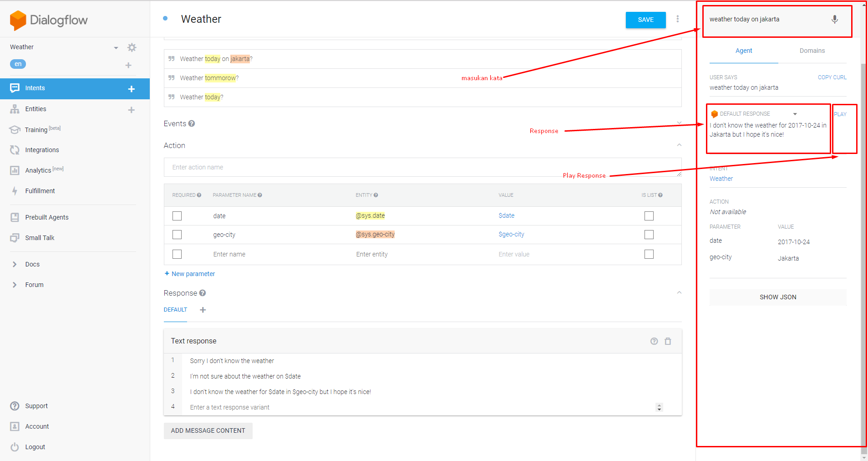Viewport: 868px width, 461px height.
Task: Click the Integrations cycle icon
Action: tap(15, 150)
